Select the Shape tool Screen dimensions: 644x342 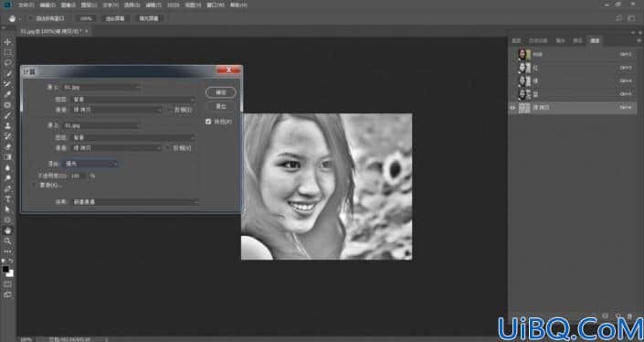point(7,219)
